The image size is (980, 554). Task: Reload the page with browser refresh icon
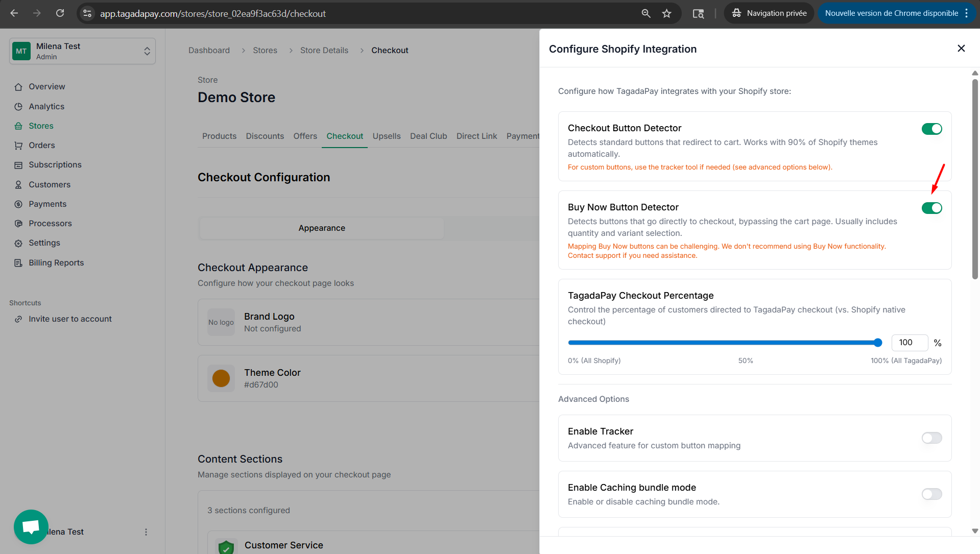pyautogui.click(x=60, y=13)
